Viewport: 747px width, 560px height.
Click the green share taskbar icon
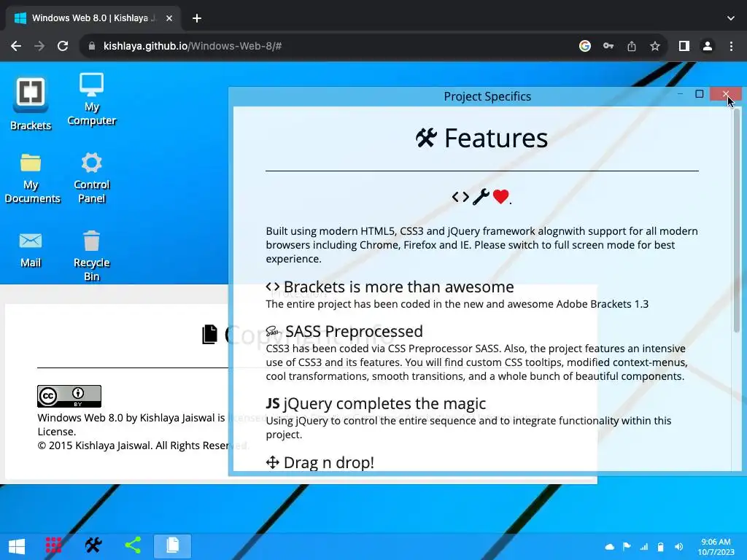tap(133, 545)
